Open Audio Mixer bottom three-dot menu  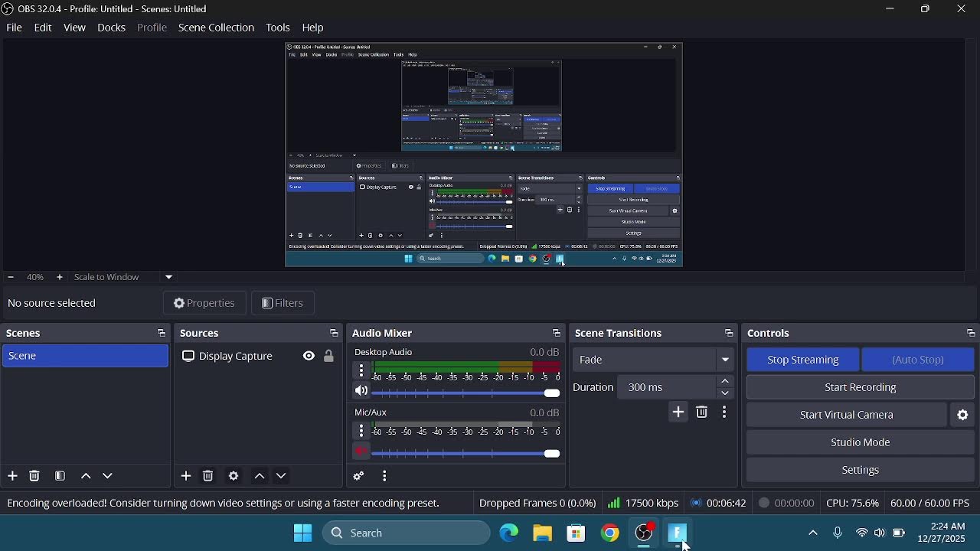[x=384, y=476]
